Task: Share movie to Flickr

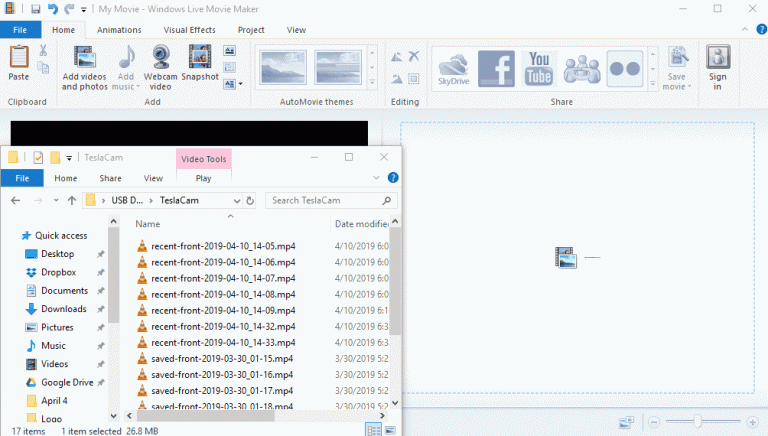Action: [624, 69]
